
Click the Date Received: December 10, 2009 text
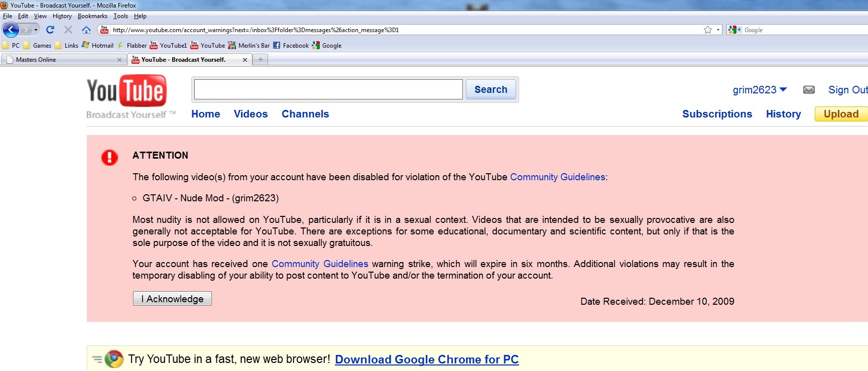pos(657,301)
